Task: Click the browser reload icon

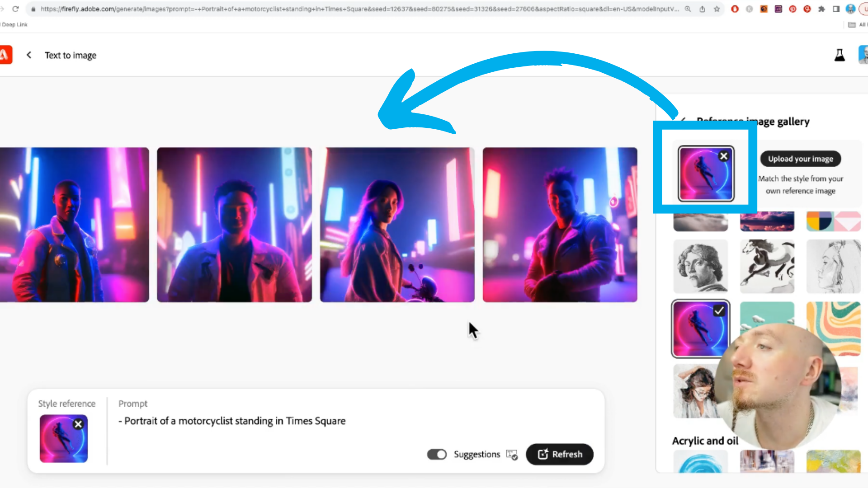Action: 15,9
